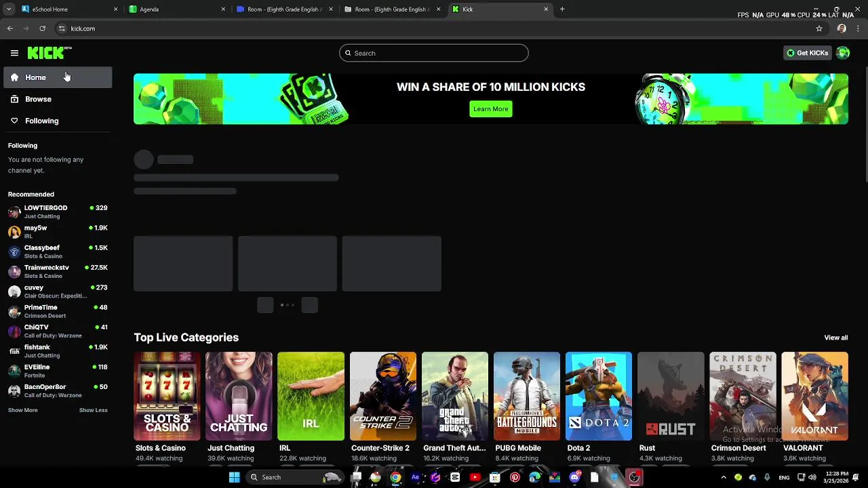The height and width of the screenshot is (488, 868).
Task: Show hidden system tray icons
Action: (x=724, y=477)
